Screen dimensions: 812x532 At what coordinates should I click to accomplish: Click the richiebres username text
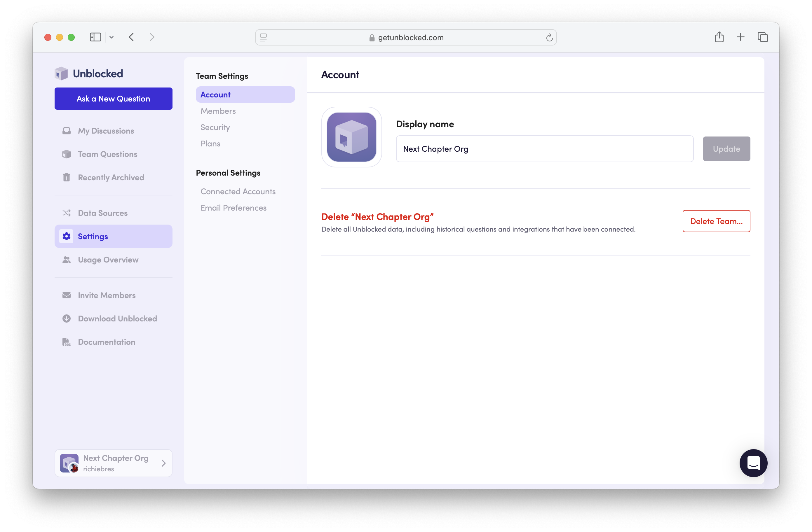99,469
